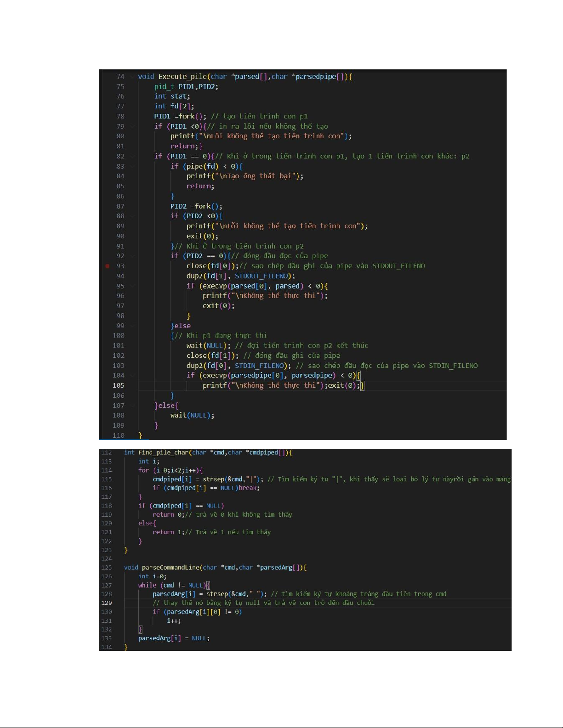
Task: Click the 'break;' statement on line 116
Action: 249,488
